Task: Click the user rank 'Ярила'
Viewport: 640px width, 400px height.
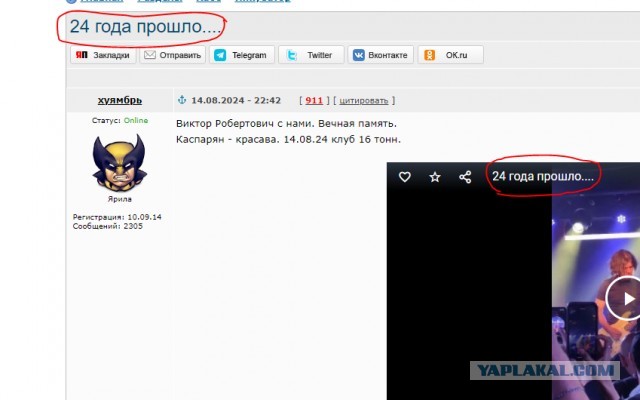Action: [x=120, y=199]
